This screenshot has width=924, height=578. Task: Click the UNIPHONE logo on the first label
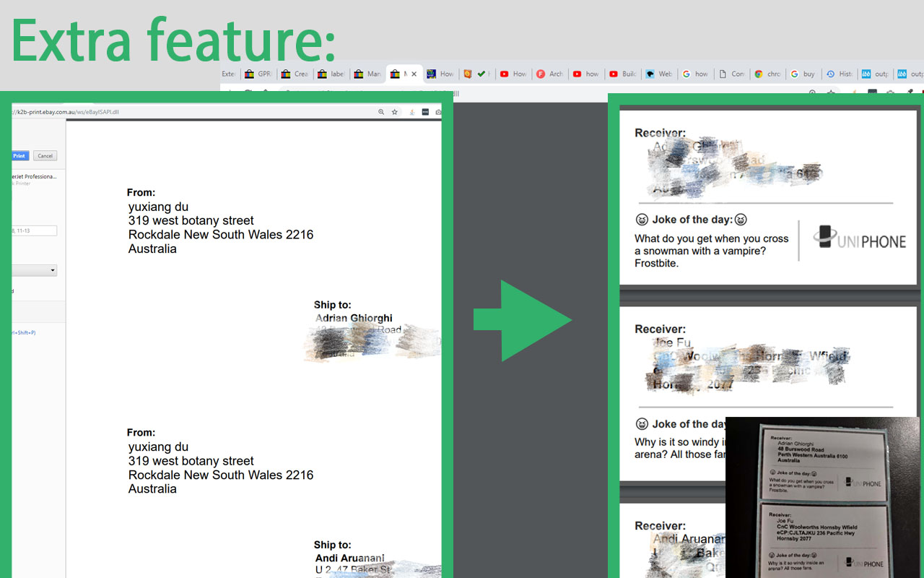859,239
